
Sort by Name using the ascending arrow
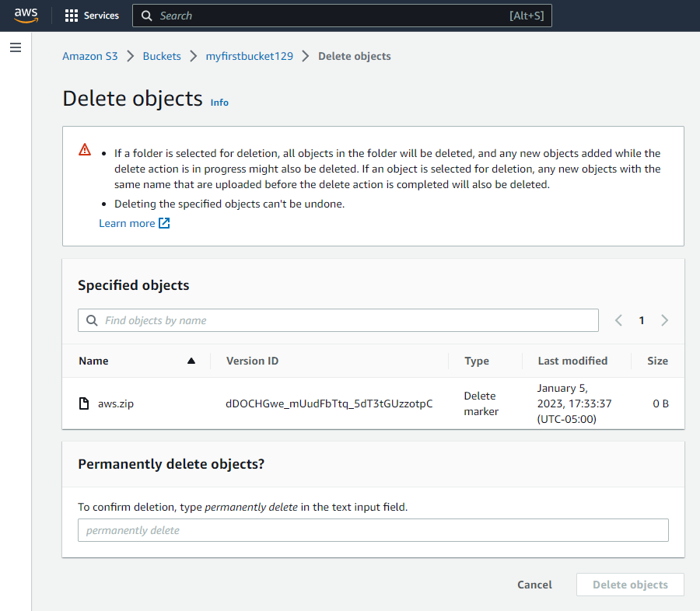191,361
